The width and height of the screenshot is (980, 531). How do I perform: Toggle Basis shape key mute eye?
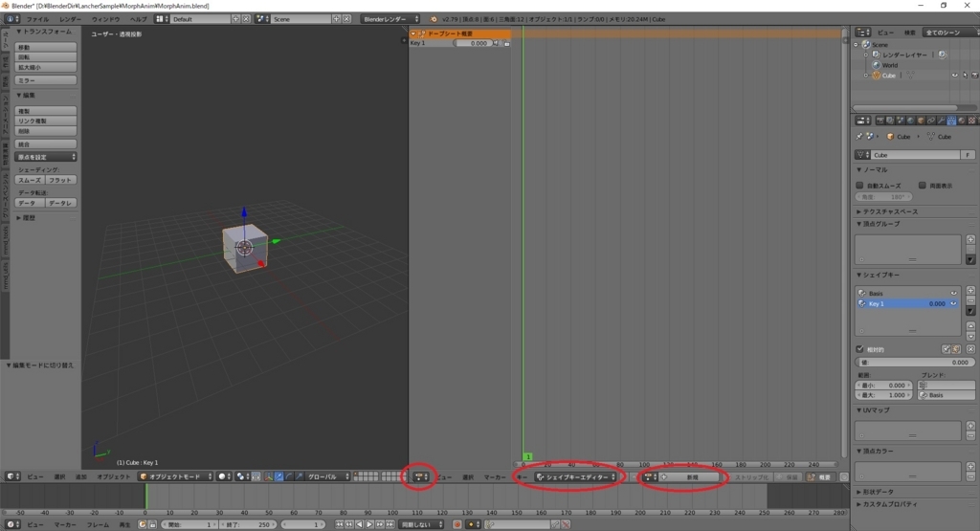954,293
